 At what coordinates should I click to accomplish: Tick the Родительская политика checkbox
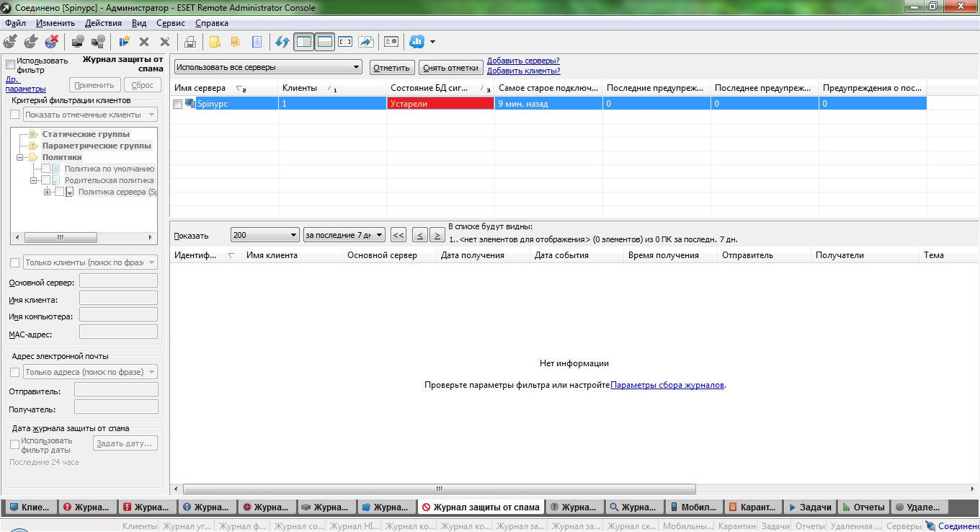(x=46, y=180)
